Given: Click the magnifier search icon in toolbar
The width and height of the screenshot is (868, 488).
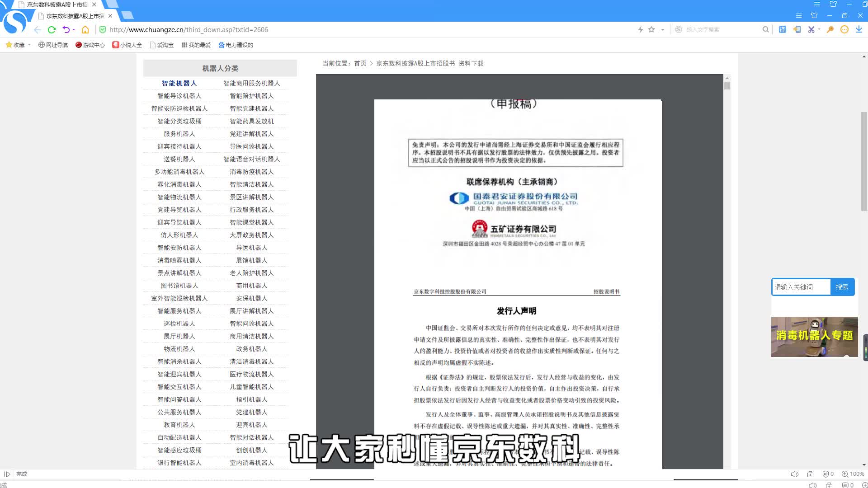Looking at the screenshot, I should [x=765, y=30].
